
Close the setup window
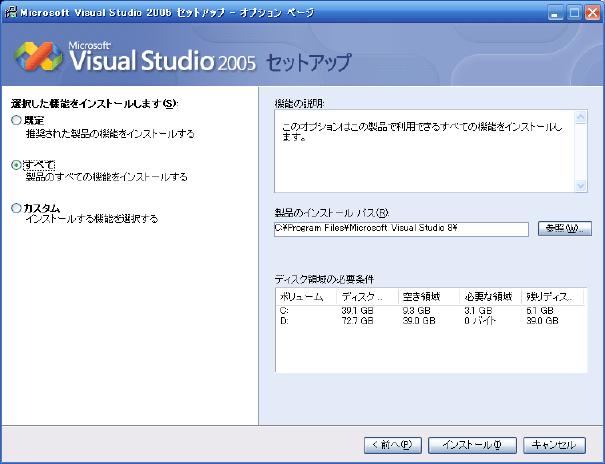click(x=593, y=13)
